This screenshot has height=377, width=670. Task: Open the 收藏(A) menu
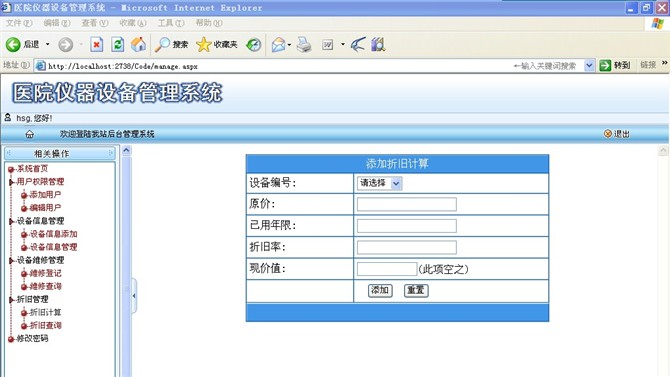click(x=133, y=23)
